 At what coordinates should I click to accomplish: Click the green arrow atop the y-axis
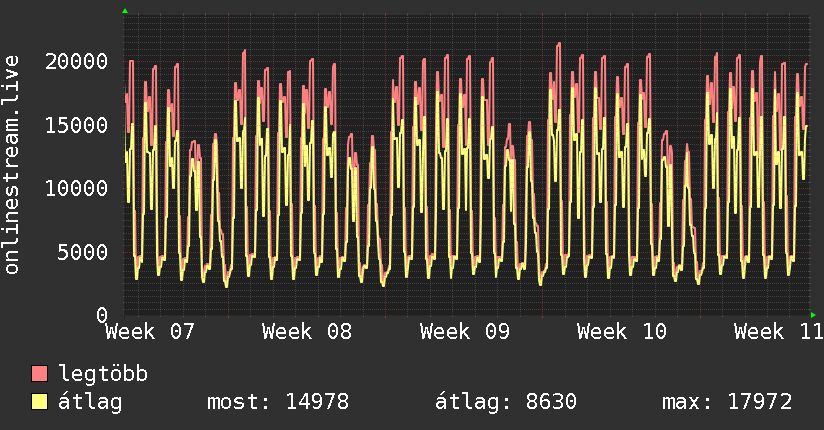tap(124, 11)
